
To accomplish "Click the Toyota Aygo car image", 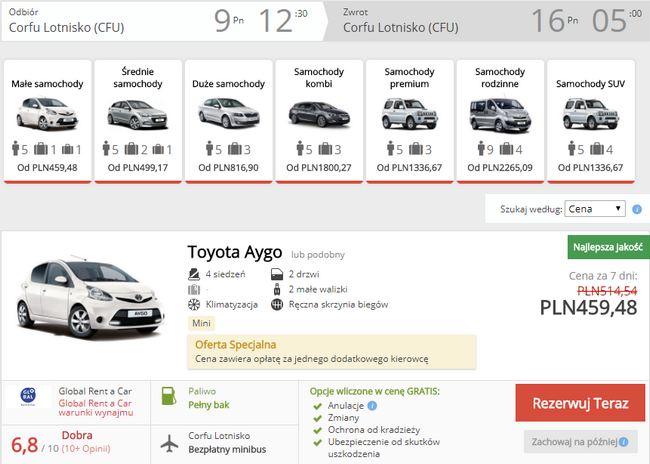I will tap(90, 297).
